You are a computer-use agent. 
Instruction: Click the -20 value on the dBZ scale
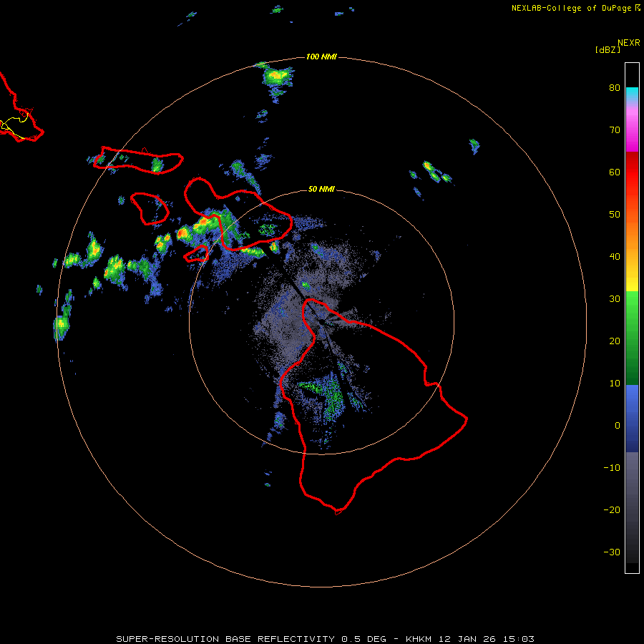(x=612, y=510)
